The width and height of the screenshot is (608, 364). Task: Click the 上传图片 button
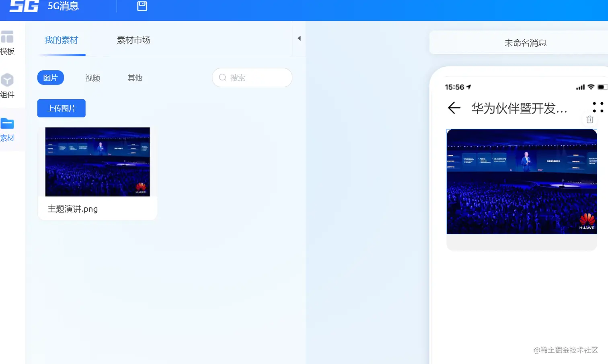tap(62, 108)
